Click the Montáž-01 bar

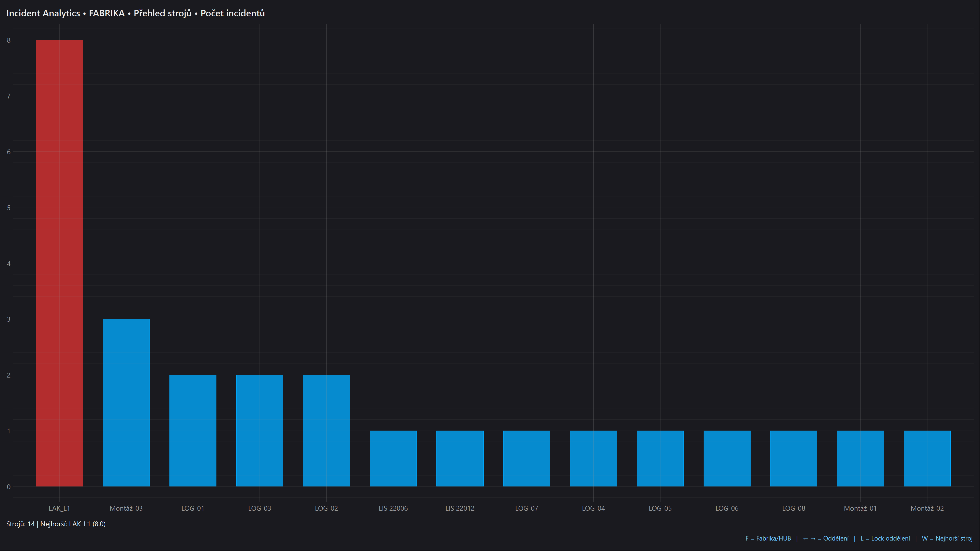[x=861, y=458]
